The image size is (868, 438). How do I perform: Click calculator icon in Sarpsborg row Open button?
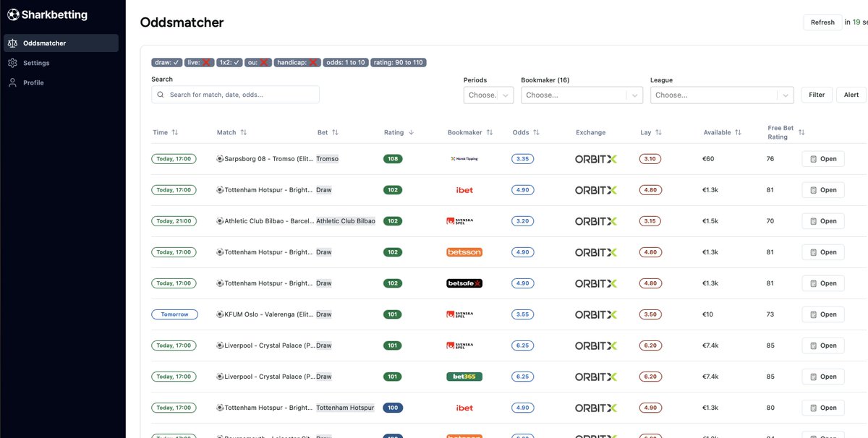(813, 159)
